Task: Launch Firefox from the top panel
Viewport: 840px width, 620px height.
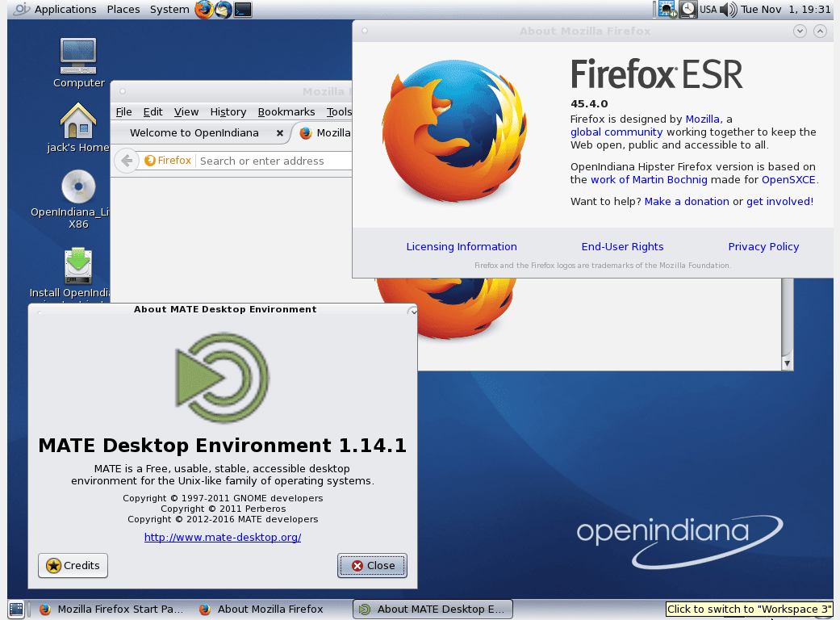Action: pyautogui.click(x=203, y=9)
